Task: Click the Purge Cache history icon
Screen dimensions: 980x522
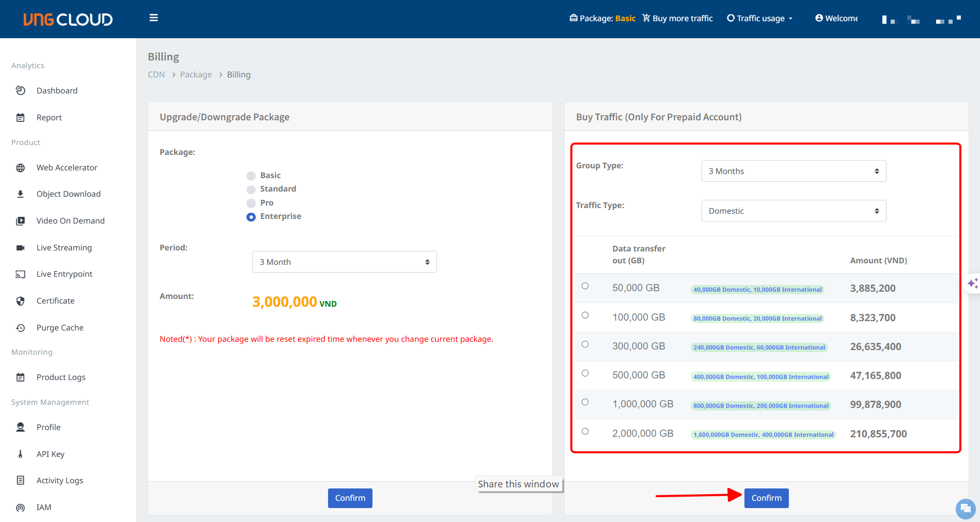Action: point(21,328)
